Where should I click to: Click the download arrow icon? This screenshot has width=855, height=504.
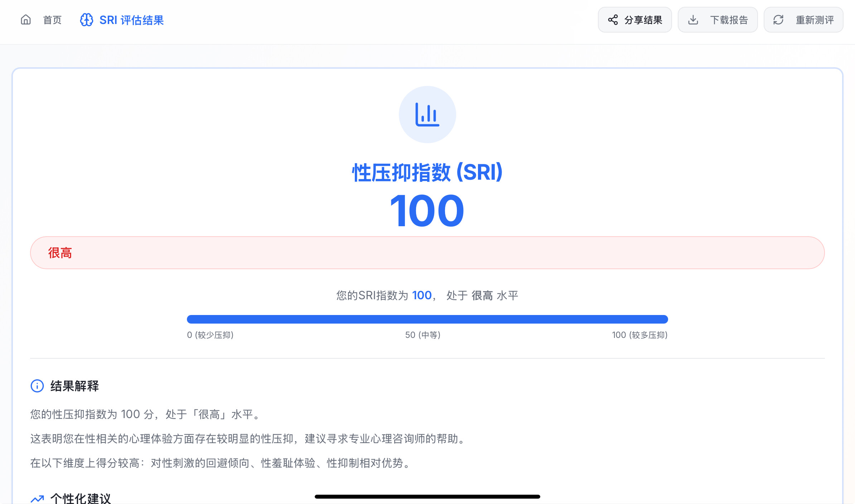pos(693,20)
